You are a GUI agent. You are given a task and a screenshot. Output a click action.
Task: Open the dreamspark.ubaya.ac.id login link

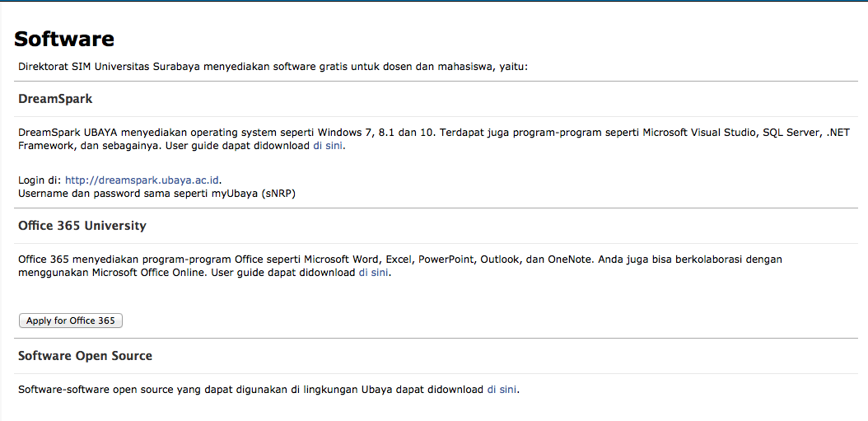[x=142, y=180]
